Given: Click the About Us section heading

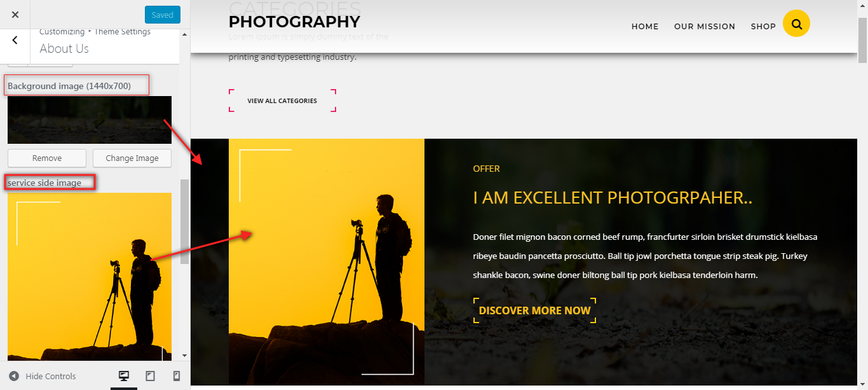Looking at the screenshot, I should tap(64, 48).
